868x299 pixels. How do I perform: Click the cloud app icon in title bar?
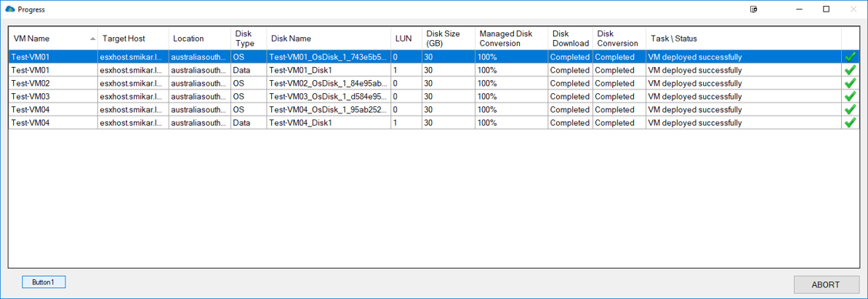tap(9, 9)
